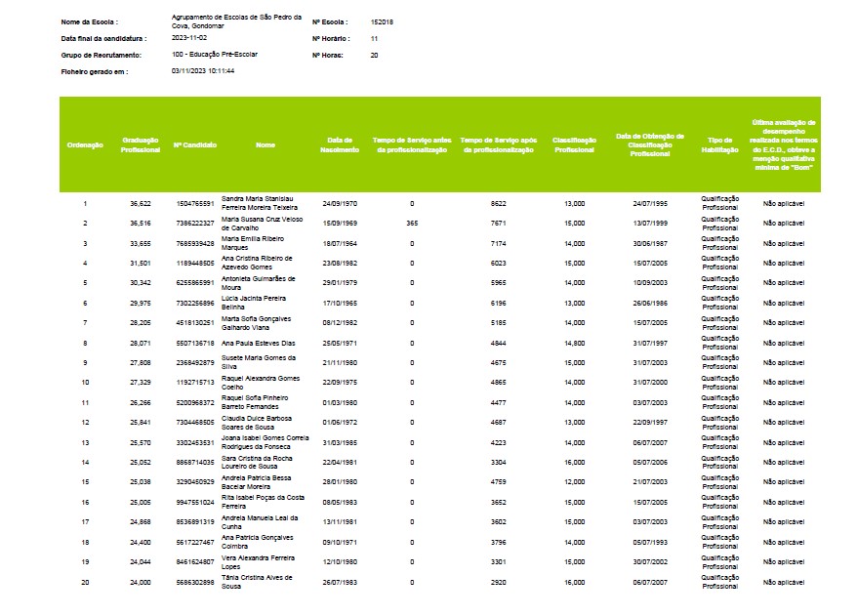The height and width of the screenshot is (616, 857).
Task: Click the 'Nome' column header
Action: [265, 144]
